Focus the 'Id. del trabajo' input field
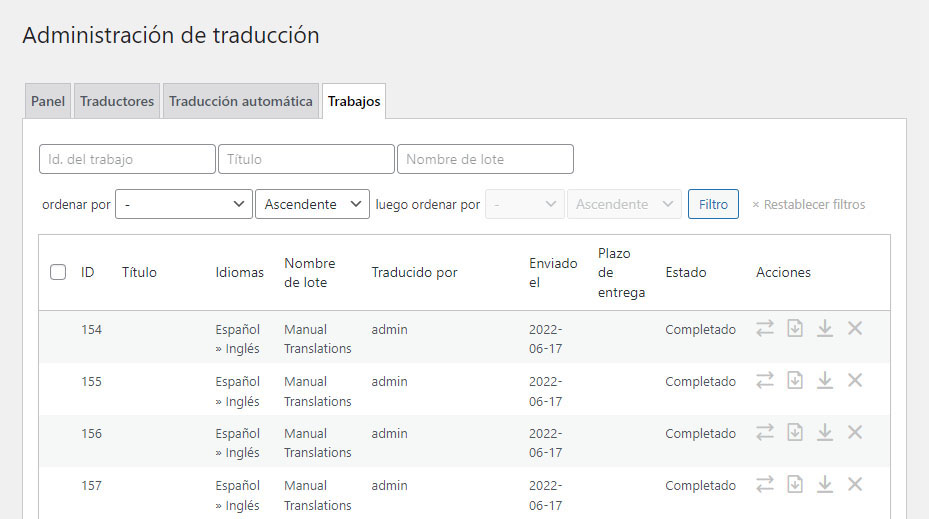Screen dimensions: 929x519 127,159
